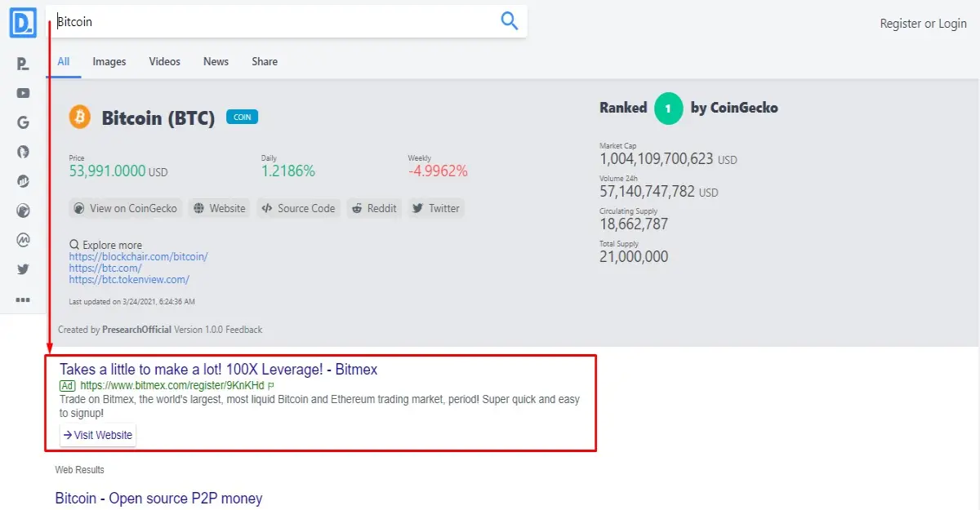Open Bitcoin - Open source P2P money result

click(159, 498)
